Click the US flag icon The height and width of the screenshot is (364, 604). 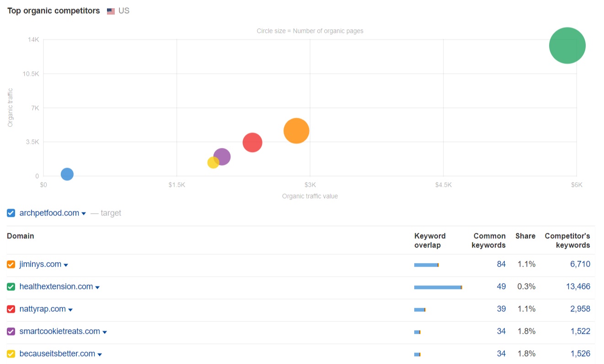coord(111,11)
